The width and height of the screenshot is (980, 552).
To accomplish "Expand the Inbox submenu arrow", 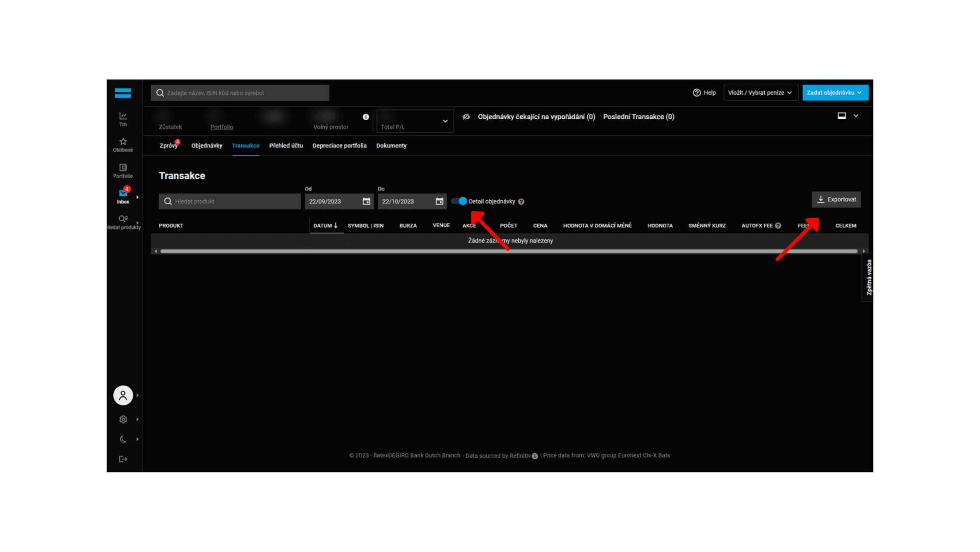I will point(137,197).
